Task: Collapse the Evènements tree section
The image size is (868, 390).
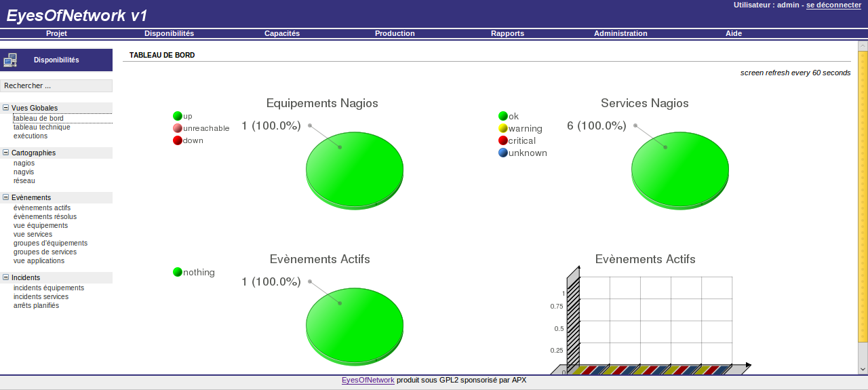Action: pyautogui.click(x=6, y=197)
